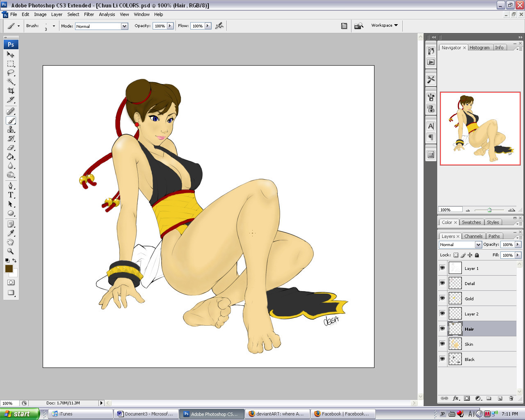Screen dimensions: 525x420
Task: Hide the Hair layer
Action: (x=442, y=329)
